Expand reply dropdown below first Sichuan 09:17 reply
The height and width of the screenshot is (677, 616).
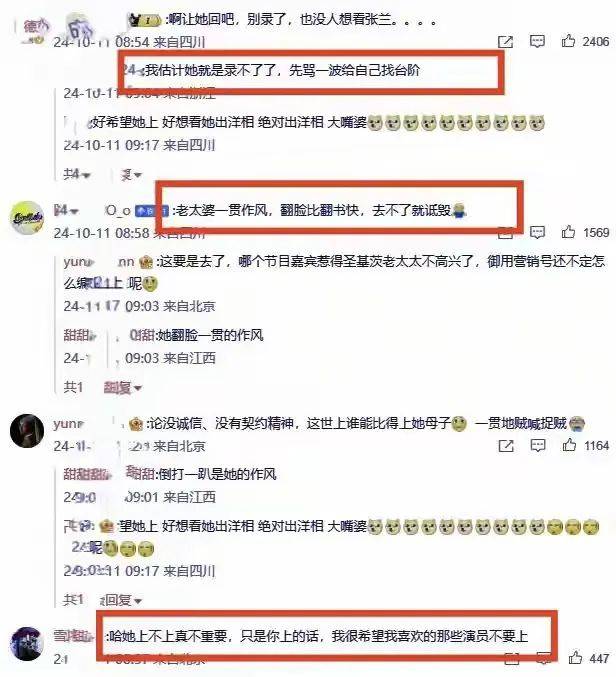pos(131,174)
